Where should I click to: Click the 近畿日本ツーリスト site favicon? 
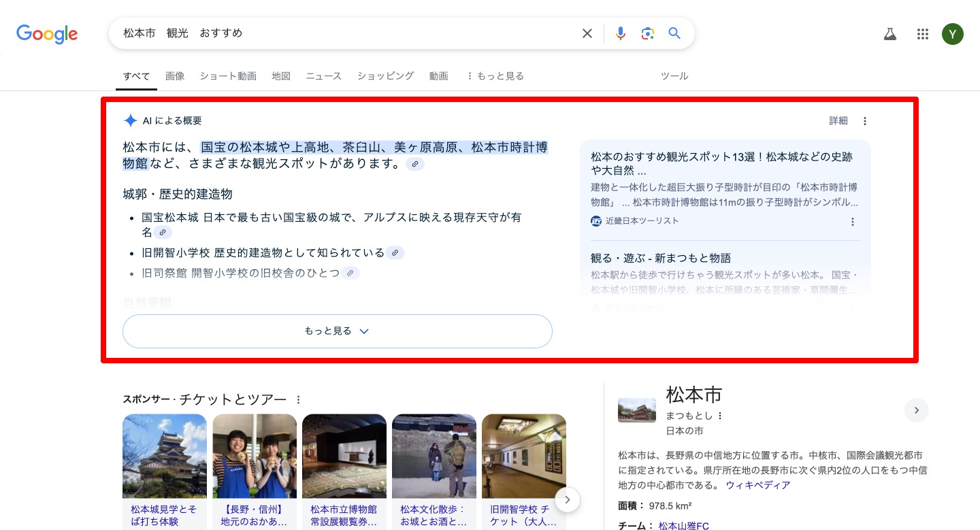pos(596,221)
